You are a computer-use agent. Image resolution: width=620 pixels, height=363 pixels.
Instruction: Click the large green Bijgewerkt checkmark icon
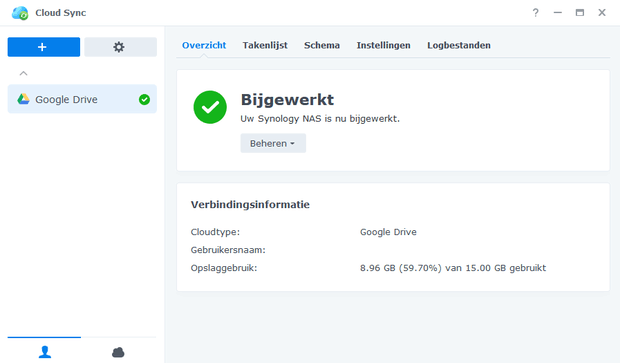pyautogui.click(x=210, y=107)
